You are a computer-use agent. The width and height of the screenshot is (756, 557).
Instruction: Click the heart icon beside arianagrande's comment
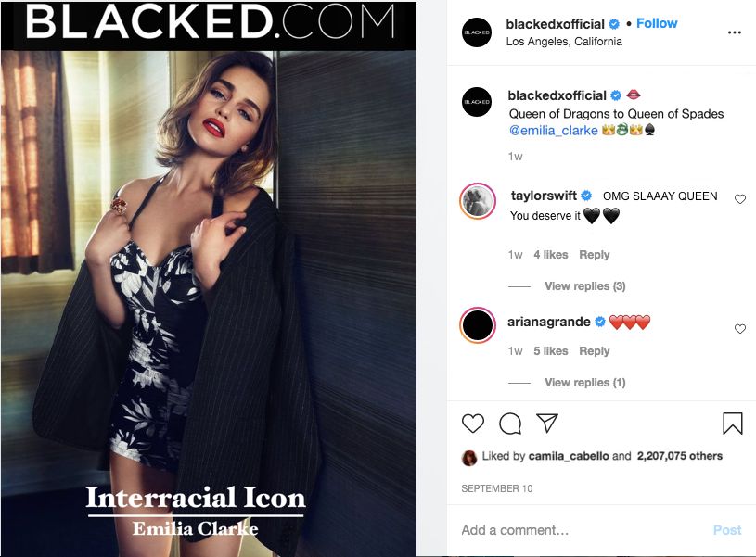[x=739, y=327]
